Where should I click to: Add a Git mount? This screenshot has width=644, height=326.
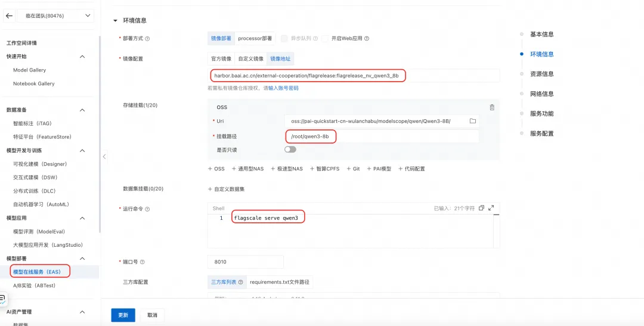353,169
